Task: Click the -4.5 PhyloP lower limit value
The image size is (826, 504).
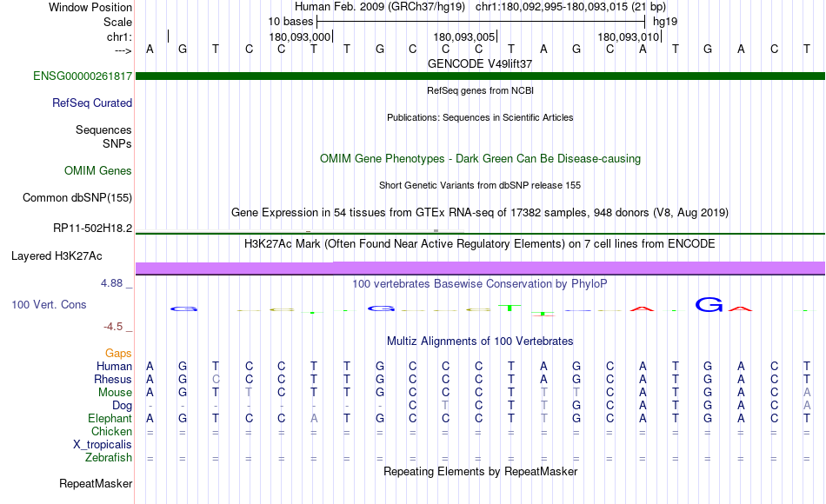Action: [x=113, y=327]
